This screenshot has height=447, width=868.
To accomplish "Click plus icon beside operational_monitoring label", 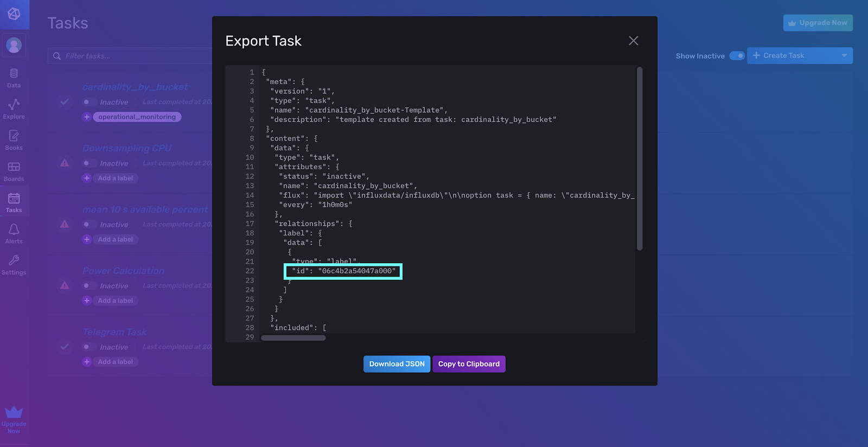I will tap(87, 117).
